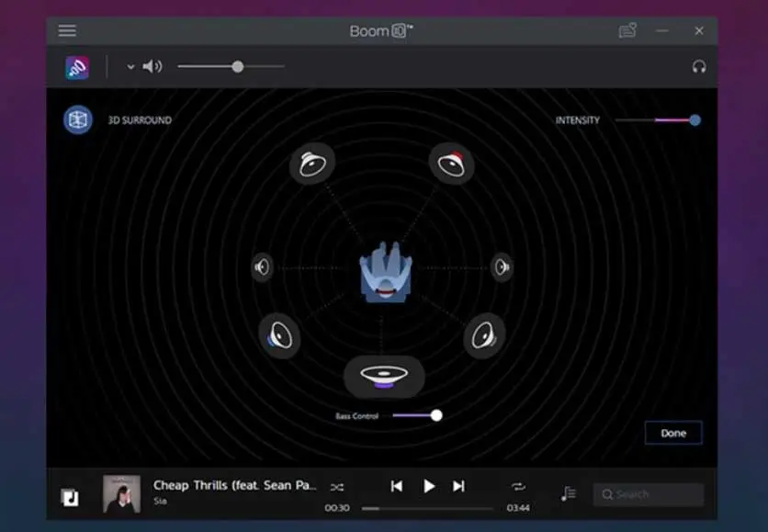
Task: Open the notifications icon in title bar
Action: pyautogui.click(x=627, y=30)
